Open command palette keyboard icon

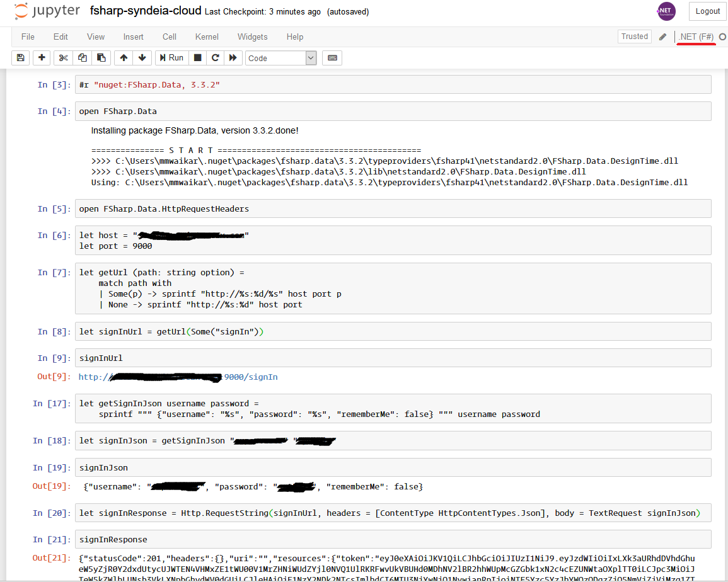332,58
